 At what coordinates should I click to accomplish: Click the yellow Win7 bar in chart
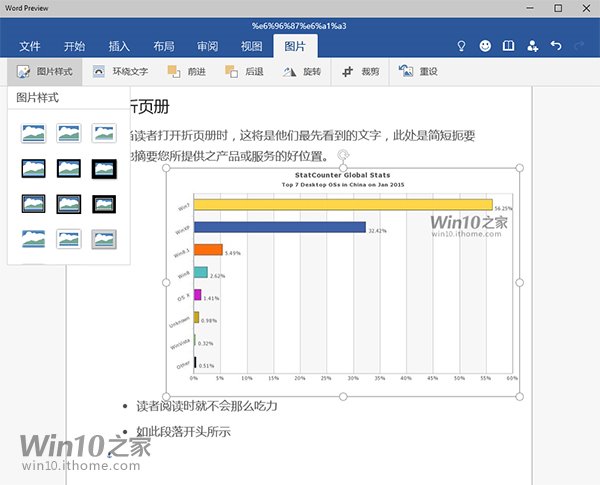coord(343,204)
